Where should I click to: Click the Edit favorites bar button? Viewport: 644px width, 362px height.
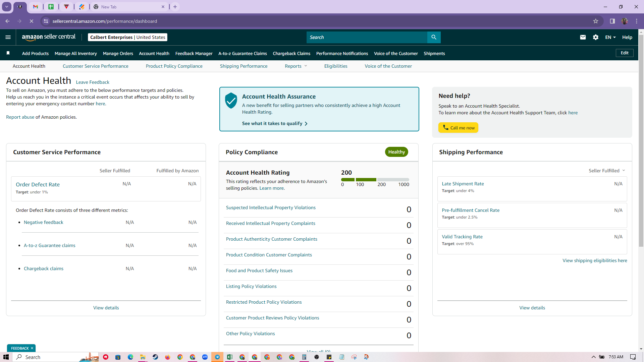[x=625, y=53]
